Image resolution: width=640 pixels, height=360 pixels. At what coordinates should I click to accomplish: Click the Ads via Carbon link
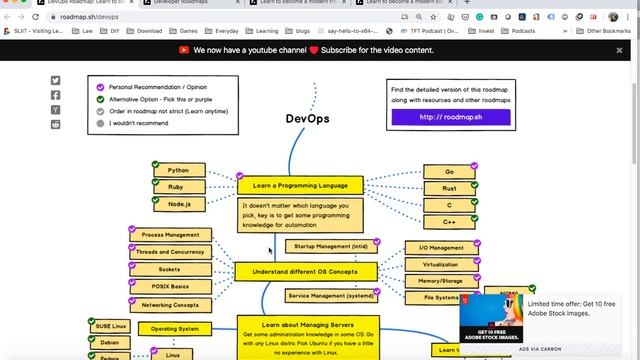click(540, 349)
